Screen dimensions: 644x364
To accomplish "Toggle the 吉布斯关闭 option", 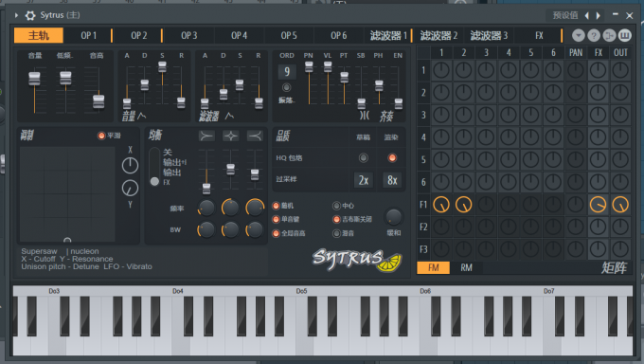I will (336, 220).
